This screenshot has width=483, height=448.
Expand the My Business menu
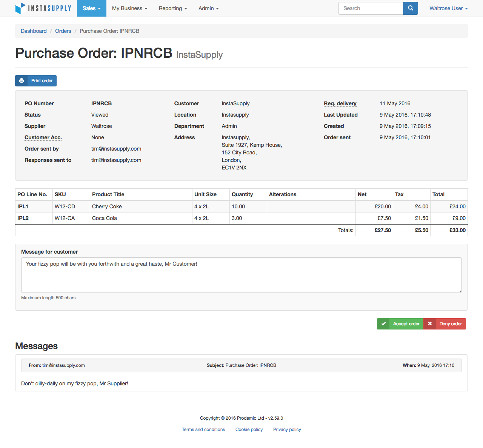(130, 8)
